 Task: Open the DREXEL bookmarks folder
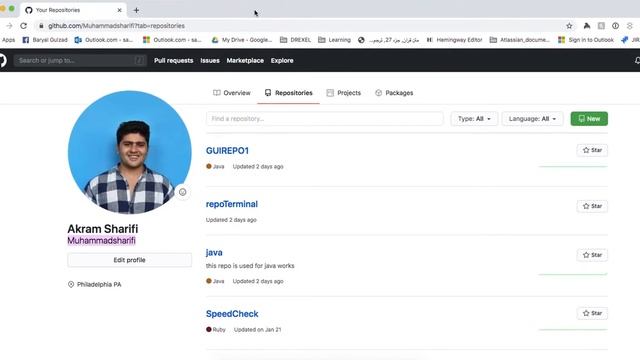[295, 40]
